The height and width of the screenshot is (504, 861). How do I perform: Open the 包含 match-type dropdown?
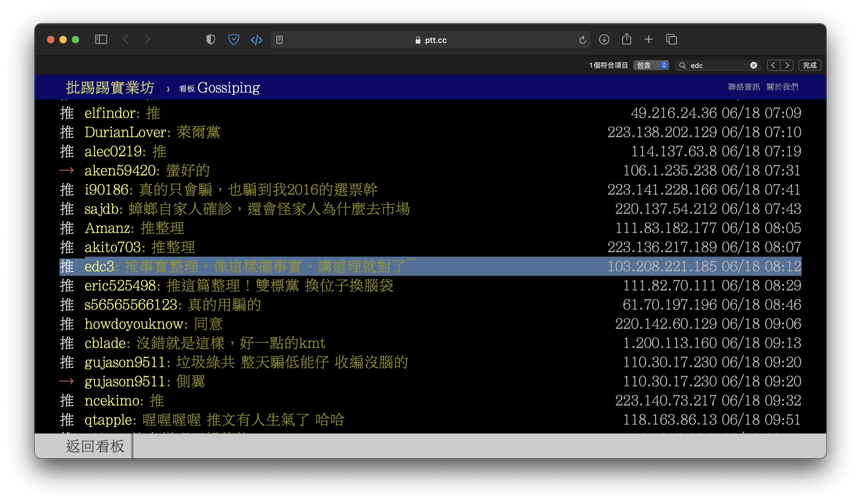click(651, 65)
